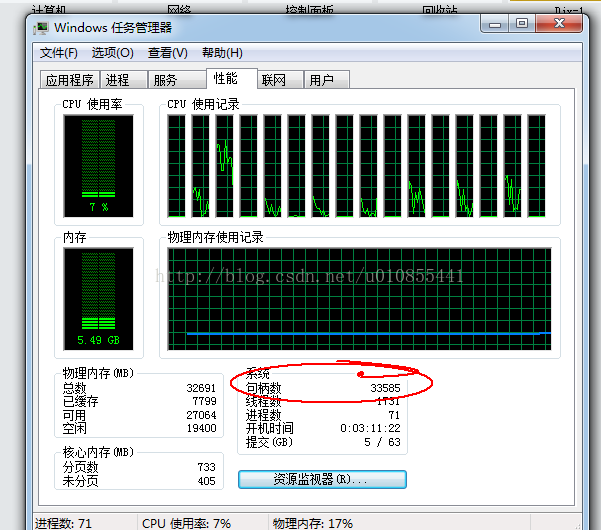Click the 提交(GB) value 5 / 63
Image resolution: width=601 pixels, height=530 pixels.
click(x=382, y=442)
